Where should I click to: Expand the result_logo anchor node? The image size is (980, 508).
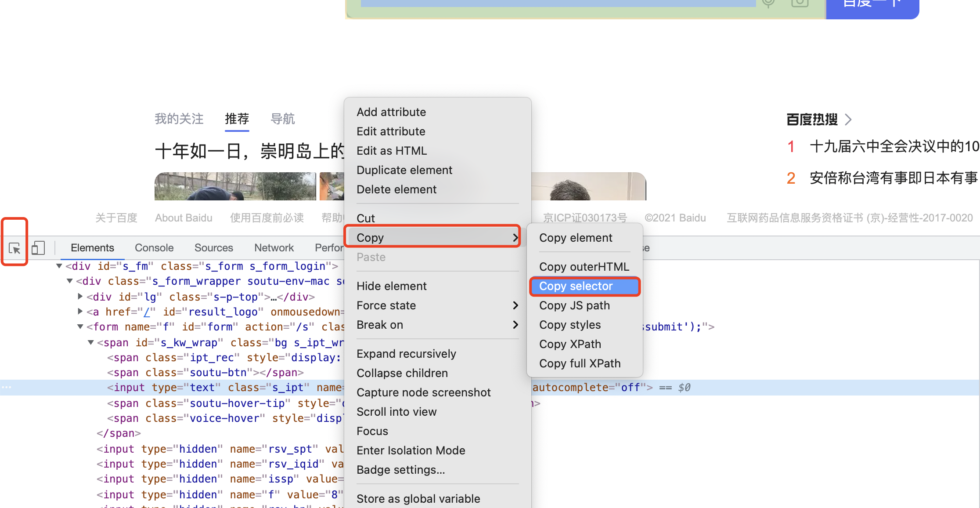click(80, 312)
